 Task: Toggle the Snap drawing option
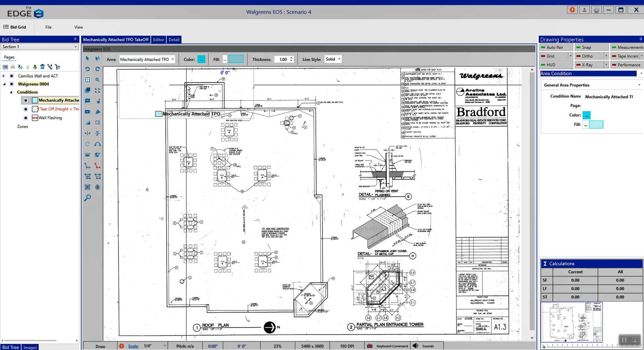587,47
